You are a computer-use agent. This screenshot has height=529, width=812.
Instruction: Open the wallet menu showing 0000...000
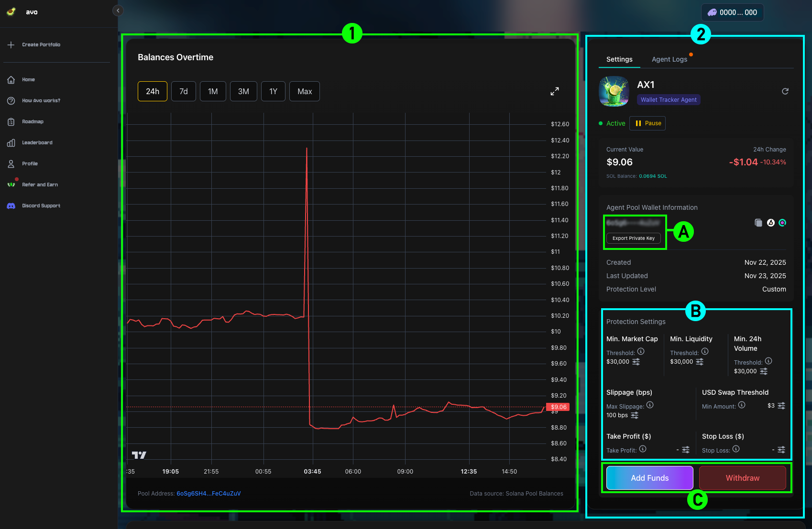click(732, 12)
